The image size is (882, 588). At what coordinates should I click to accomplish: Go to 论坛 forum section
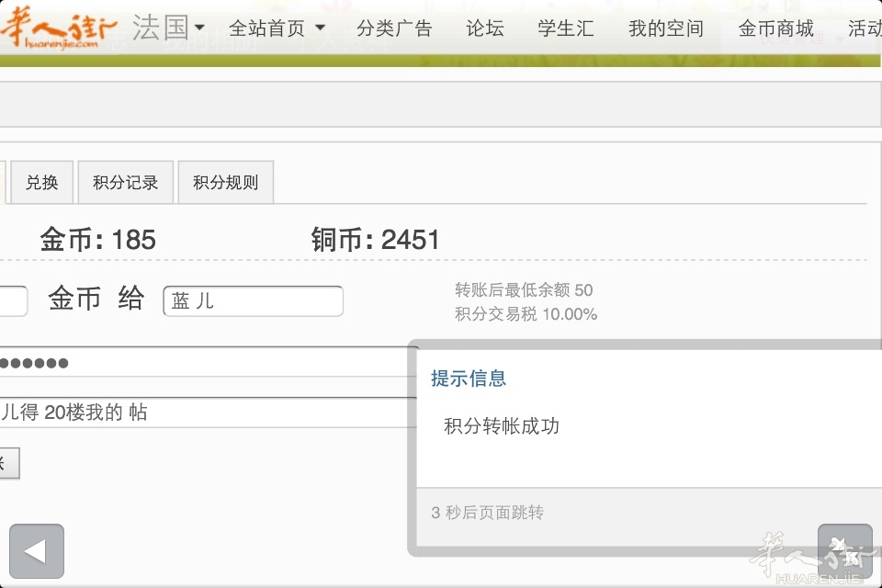coord(484,28)
